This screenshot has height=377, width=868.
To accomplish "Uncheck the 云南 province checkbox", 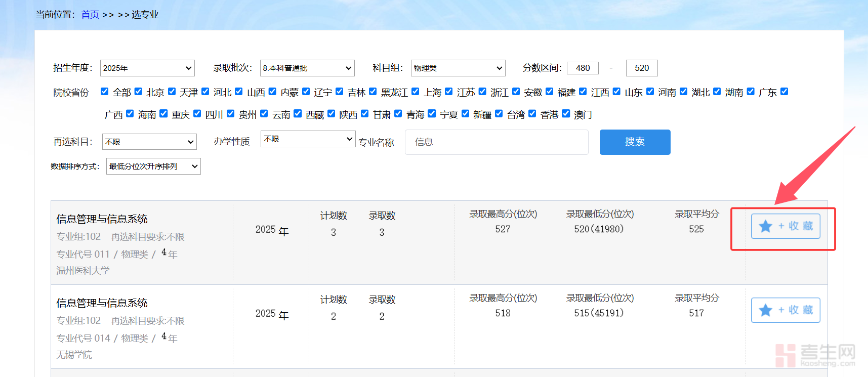I will [x=264, y=113].
